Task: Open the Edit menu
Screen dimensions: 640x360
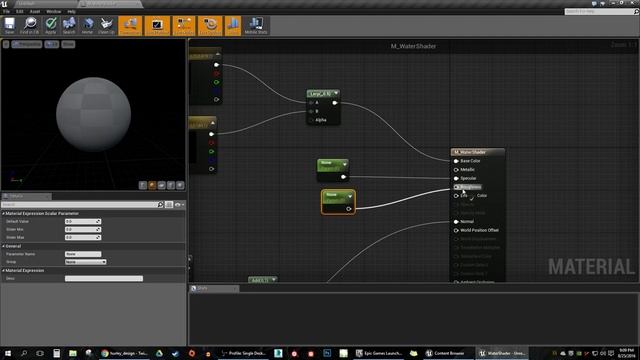Action: (x=20, y=11)
